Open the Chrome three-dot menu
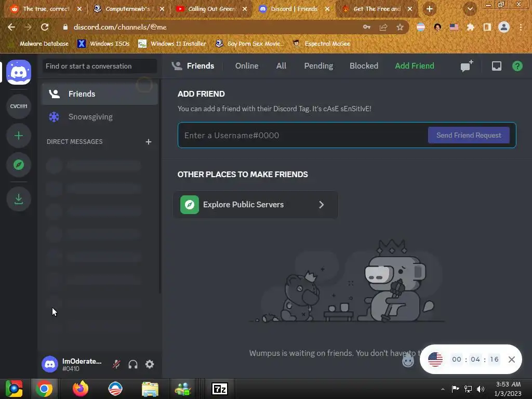The height and width of the screenshot is (399, 532). [521, 27]
